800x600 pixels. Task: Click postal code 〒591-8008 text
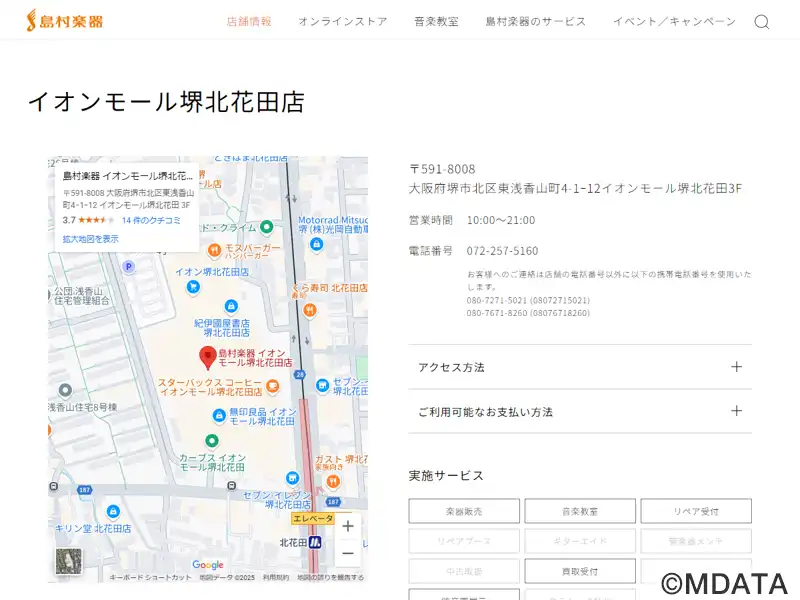(442, 169)
